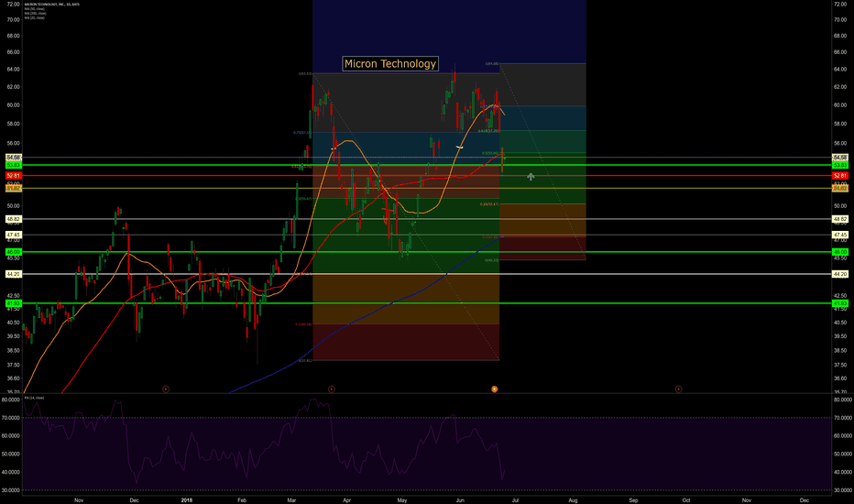Viewport: 854px width, 504px height.
Task: Select the green 53.83 price label on left scale
Action: point(14,165)
